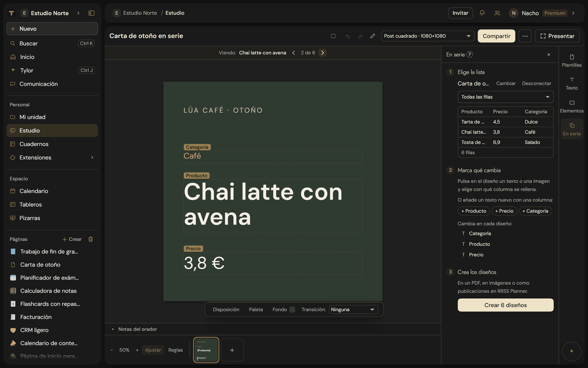Open Tylor assistant

pyautogui.click(x=52, y=70)
